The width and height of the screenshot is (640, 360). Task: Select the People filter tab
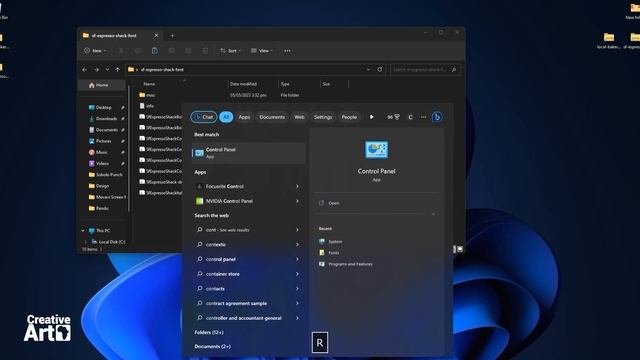point(349,117)
